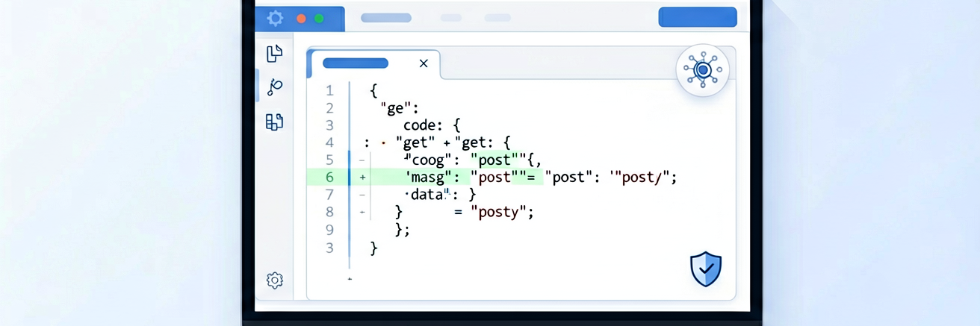Click the first placeholder in the title bar

pos(386,17)
